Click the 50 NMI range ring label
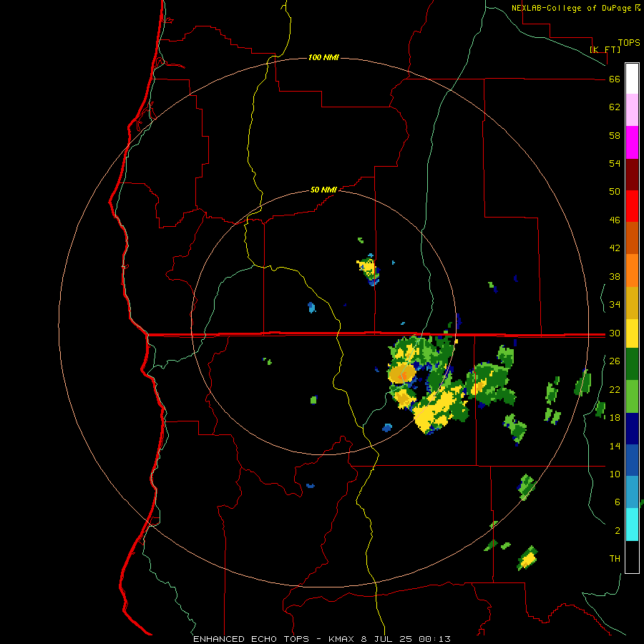The height and width of the screenshot is (644, 644). 323,190
